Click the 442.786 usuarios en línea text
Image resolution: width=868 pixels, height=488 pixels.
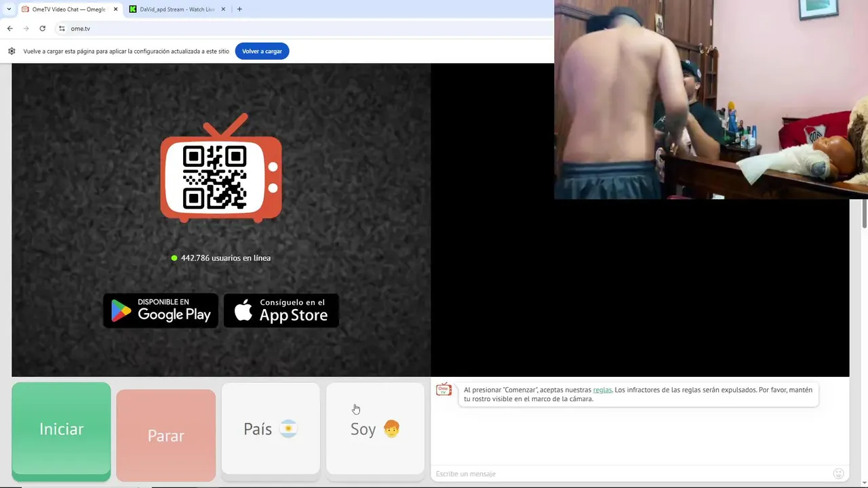[226, 258]
